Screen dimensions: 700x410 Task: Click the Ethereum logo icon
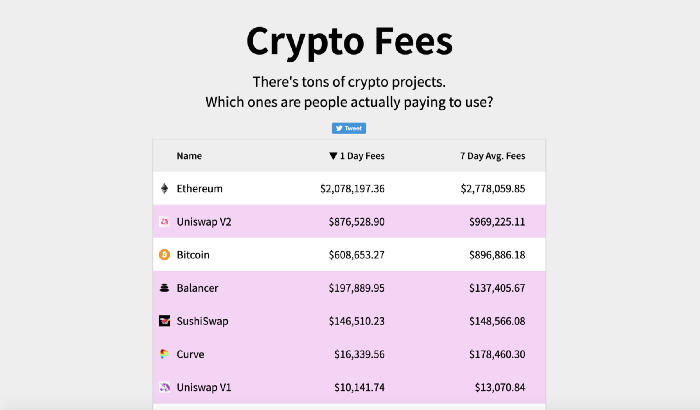pyautogui.click(x=164, y=188)
